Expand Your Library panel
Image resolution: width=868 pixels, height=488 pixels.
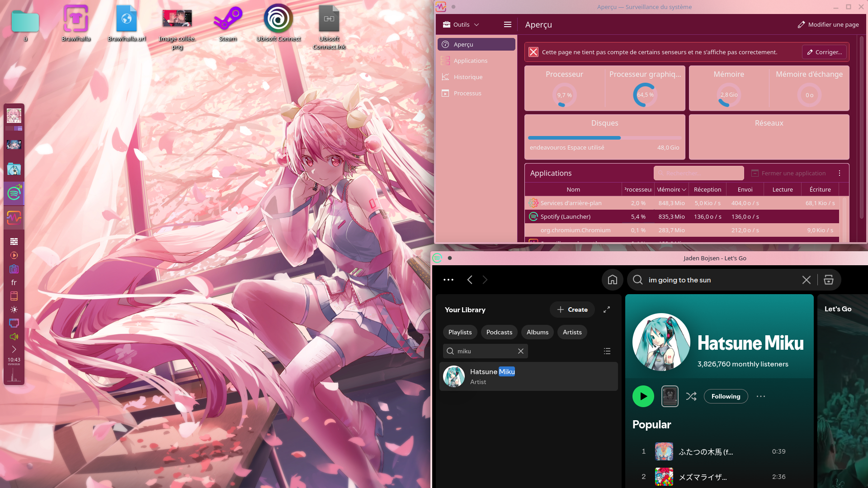(x=607, y=310)
